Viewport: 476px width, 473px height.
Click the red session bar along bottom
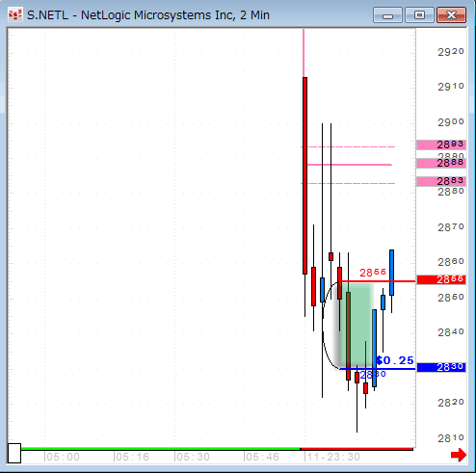pos(357,449)
